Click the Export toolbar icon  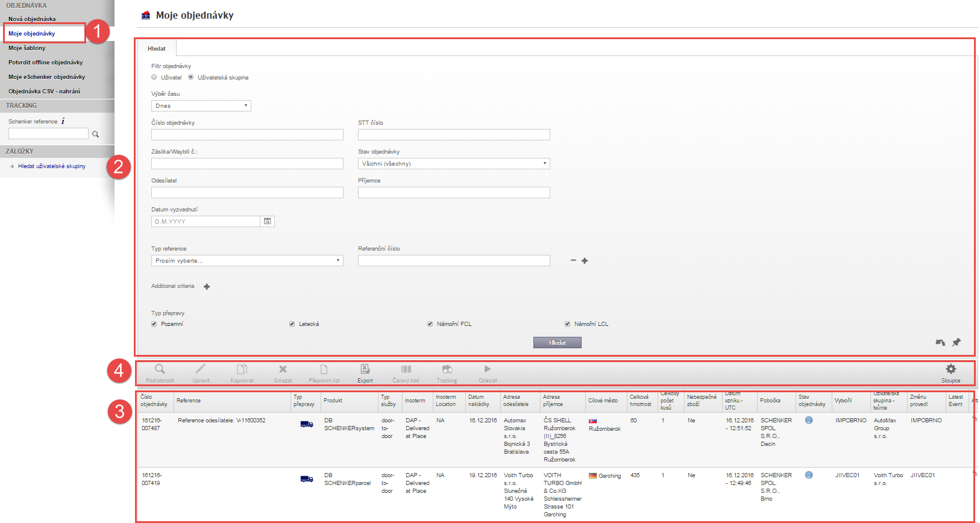365,369
